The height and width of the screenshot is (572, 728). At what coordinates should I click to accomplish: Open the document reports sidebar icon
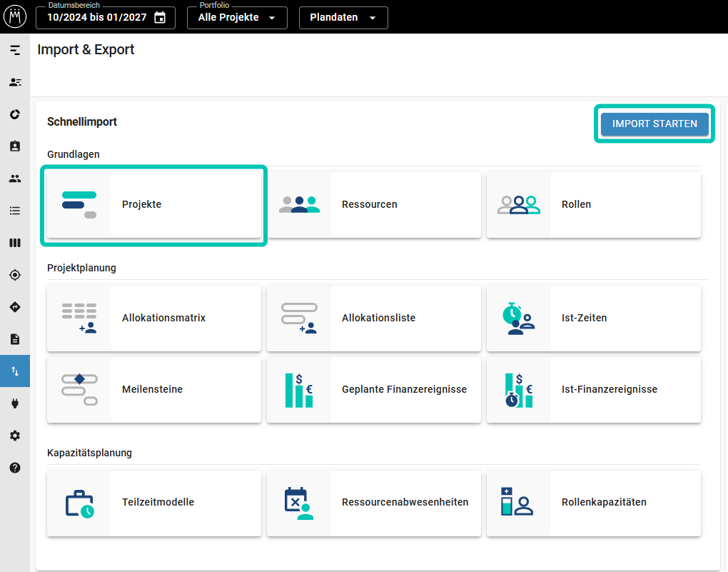pyautogui.click(x=15, y=339)
